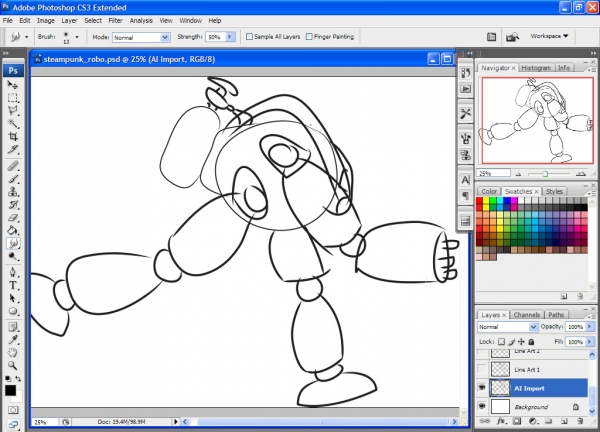Viewport: 600px width, 432px height.
Task: Open the layer Opacity arrow
Action: [590, 326]
